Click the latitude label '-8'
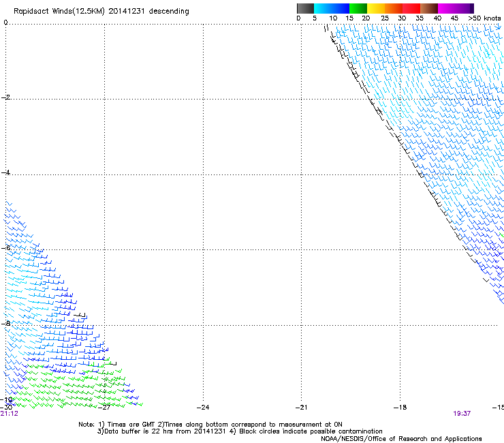Viewport: 504px width, 443px height. (x=5, y=323)
